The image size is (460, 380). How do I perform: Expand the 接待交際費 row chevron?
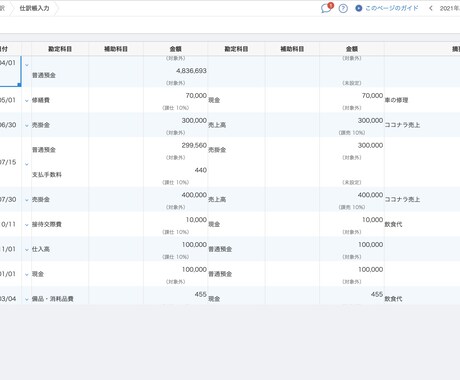click(x=27, y=225)
